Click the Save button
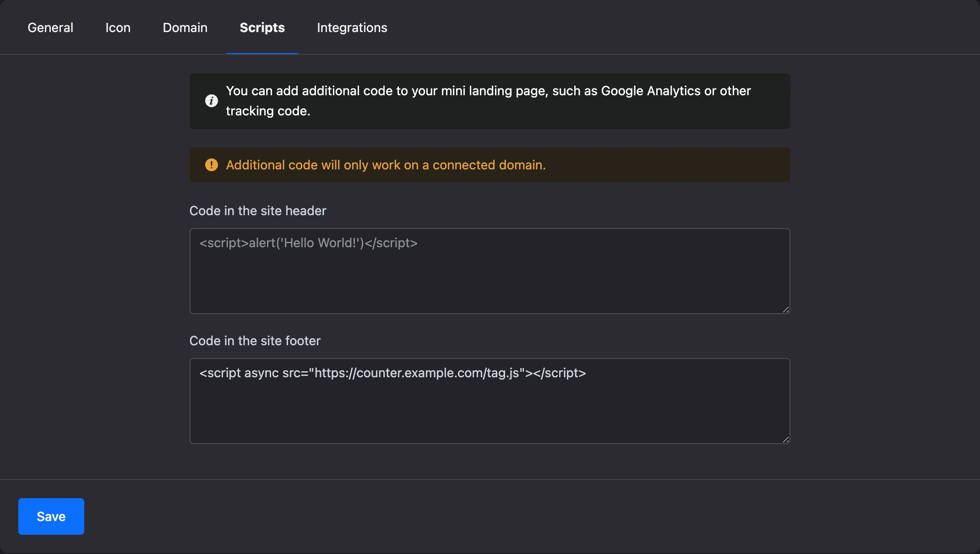This screenshot has height=554, width=980. [51, 516]
